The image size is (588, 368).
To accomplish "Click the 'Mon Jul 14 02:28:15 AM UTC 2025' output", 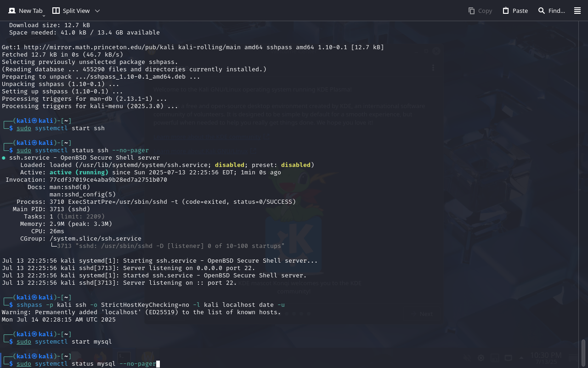I will [x=59, y=320].
